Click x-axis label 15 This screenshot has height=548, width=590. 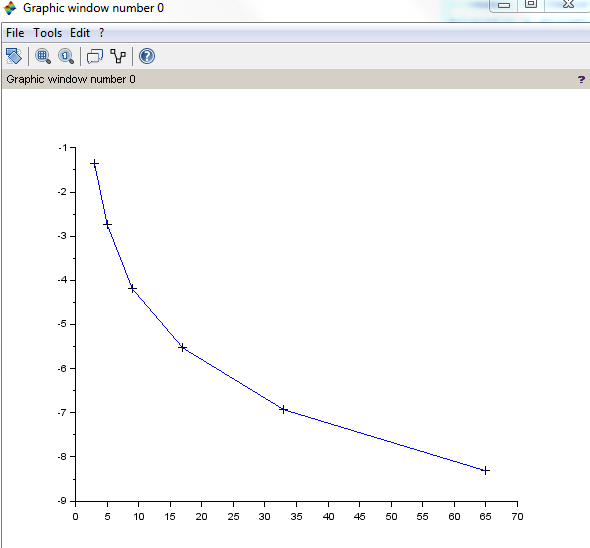click(170, 516)
